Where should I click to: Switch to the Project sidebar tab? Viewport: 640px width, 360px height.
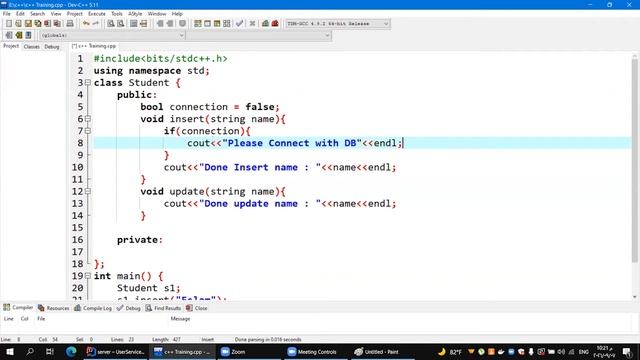coord(11,46)
